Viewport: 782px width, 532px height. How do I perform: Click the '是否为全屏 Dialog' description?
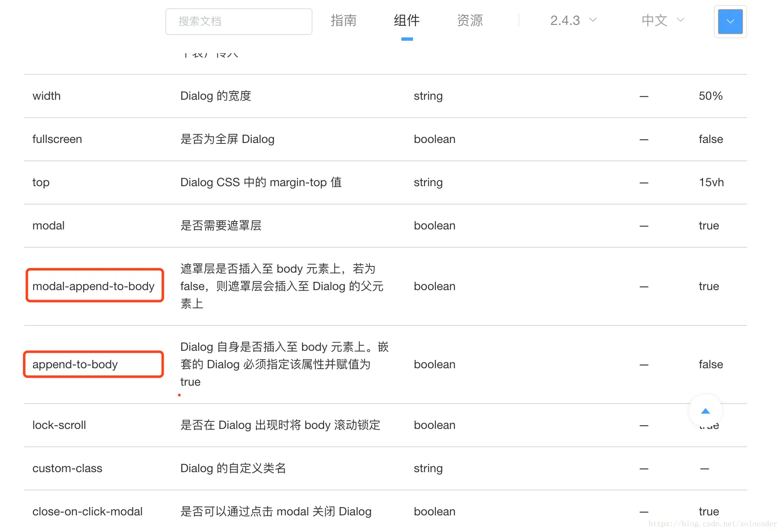228,139
